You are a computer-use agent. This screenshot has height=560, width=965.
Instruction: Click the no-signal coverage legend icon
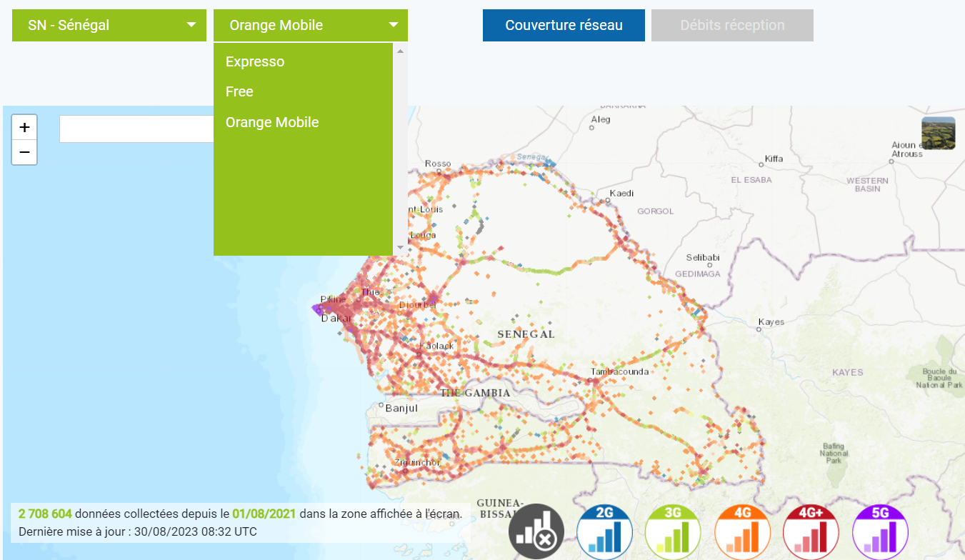coord(536,532)
